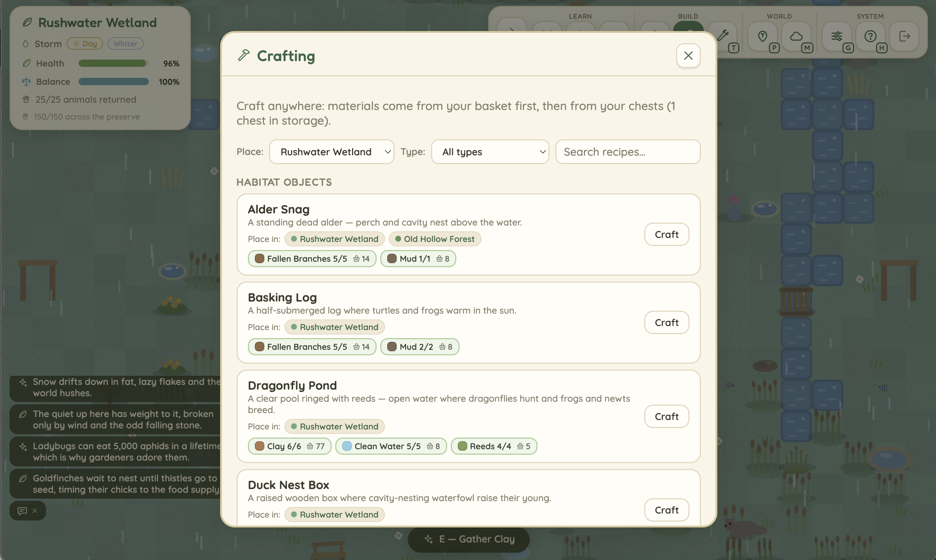Open the question mark help button (H)
The image size is (936, 560).
click(870, 36)
